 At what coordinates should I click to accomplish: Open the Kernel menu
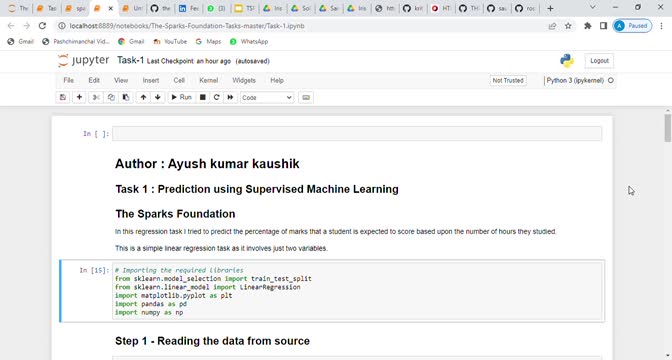(209, 80)
